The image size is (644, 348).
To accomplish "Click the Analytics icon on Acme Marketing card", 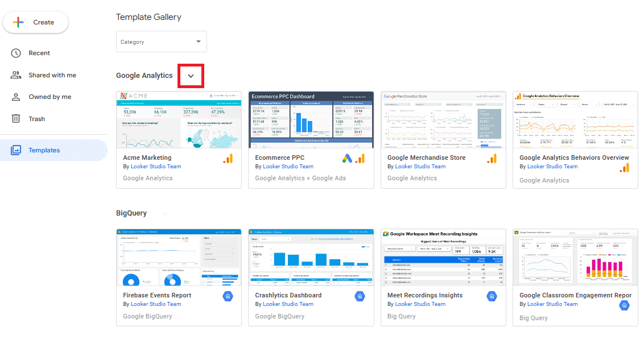I will [x=228, y=159].
